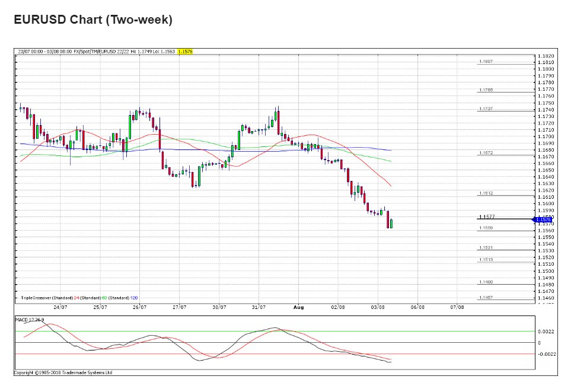Click the -0.0022 value on MACD axis

point(547,354)
